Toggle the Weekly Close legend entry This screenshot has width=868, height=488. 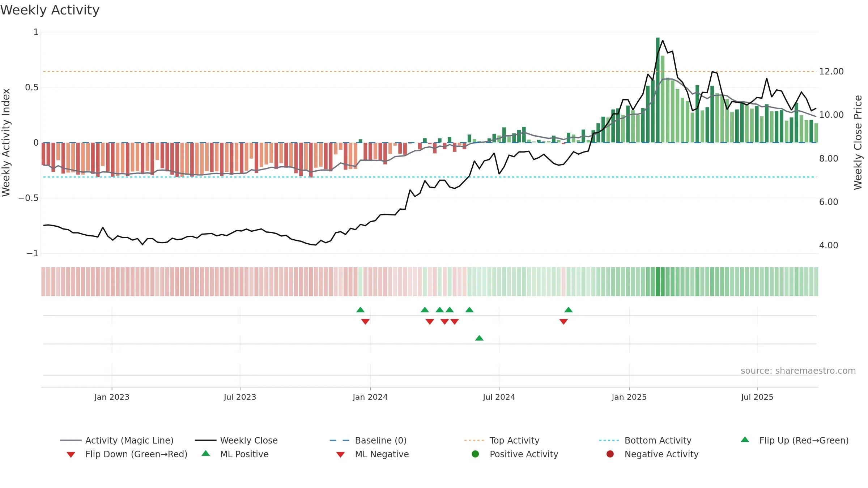tap(236, 440)
